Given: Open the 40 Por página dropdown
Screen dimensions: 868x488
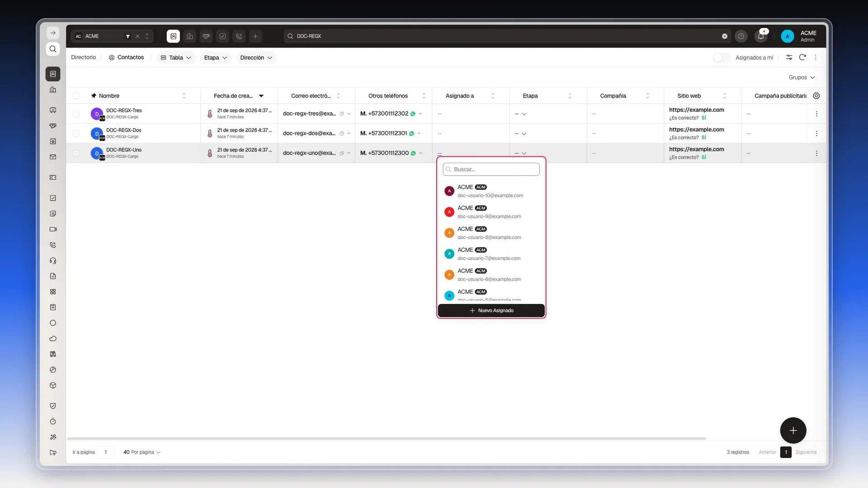Looking at the screenshot, I should pyautogui.click(x=142, y=452).
